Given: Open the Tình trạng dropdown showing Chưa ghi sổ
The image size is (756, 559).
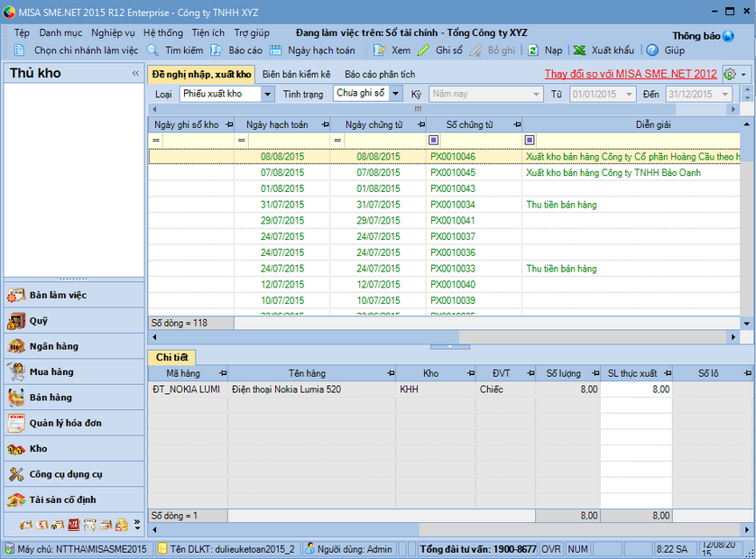Looking at the screenshot, I should [x=395, y=93].
